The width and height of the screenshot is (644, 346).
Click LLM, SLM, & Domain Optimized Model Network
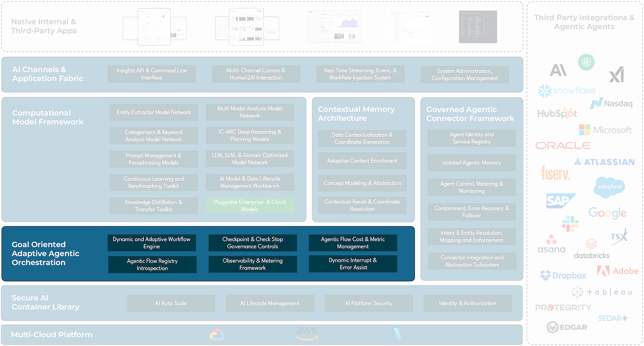pyautogui.click(x=250, y=159)
